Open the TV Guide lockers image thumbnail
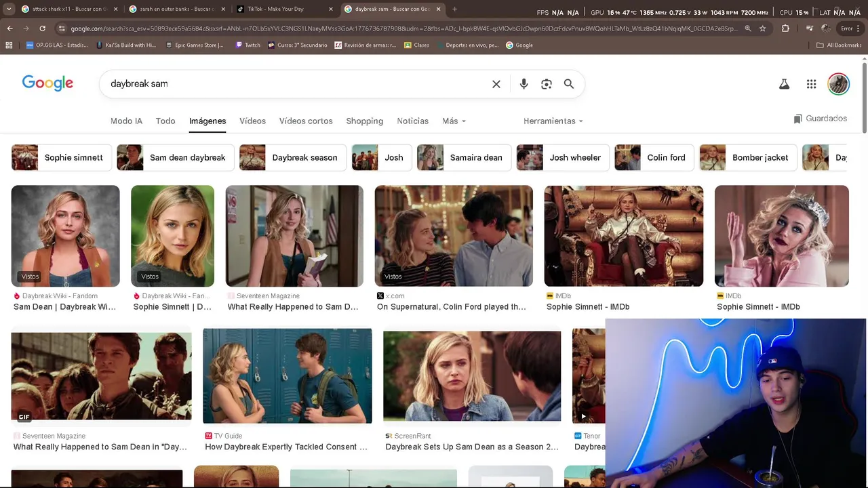Viewport: 868px width, 488px height. [x=288, y=376]
